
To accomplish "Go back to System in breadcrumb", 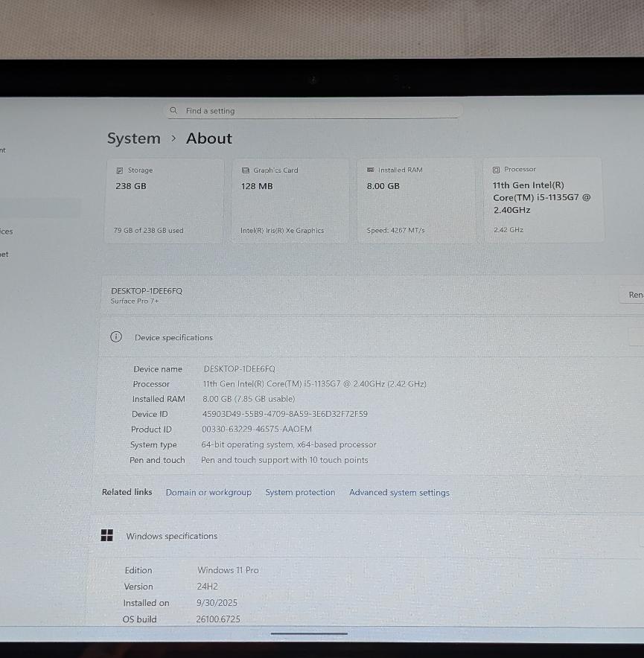I will tap(133, 138).
